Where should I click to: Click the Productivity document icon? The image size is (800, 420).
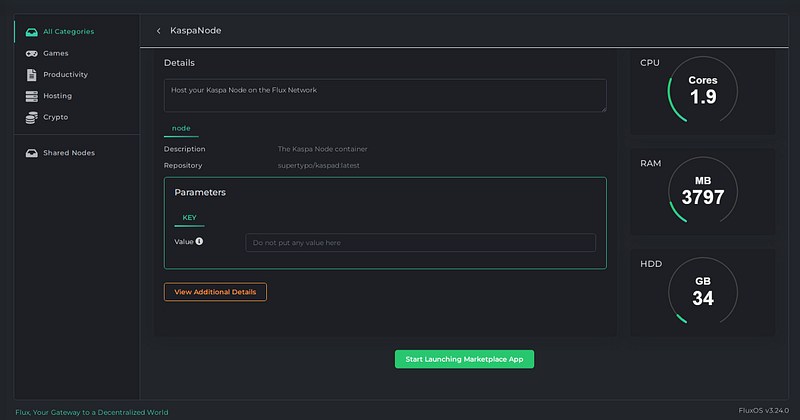[32, 75]
